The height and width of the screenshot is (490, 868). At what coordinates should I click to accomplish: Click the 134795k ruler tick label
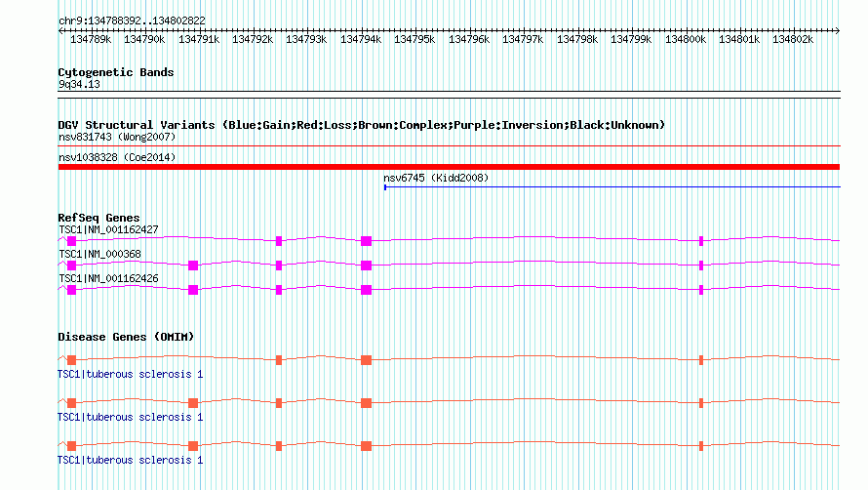point(414,39)
